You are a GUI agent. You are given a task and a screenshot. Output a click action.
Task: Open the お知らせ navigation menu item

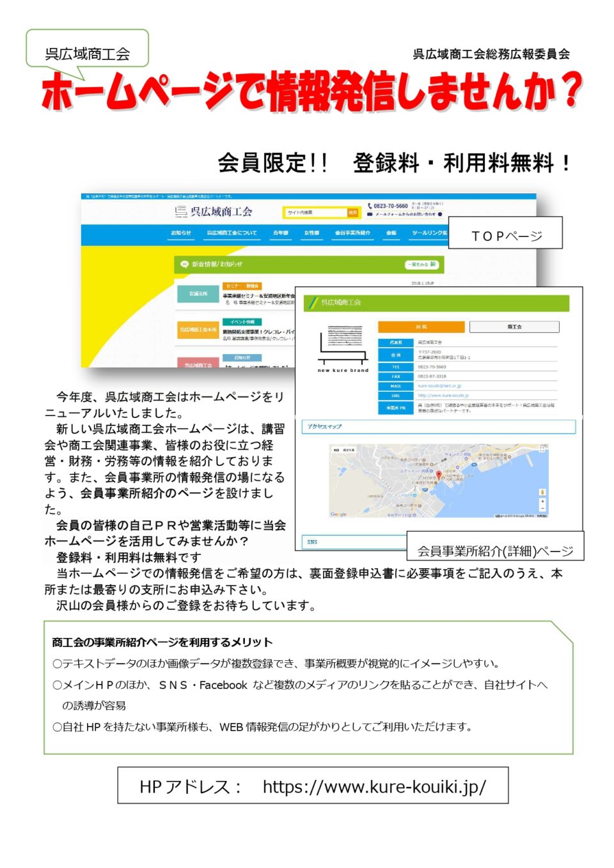click(181, 233)
